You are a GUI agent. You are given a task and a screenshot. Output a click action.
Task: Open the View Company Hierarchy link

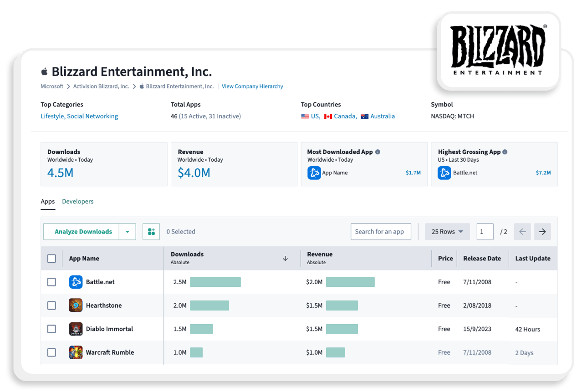click(252, 86)
